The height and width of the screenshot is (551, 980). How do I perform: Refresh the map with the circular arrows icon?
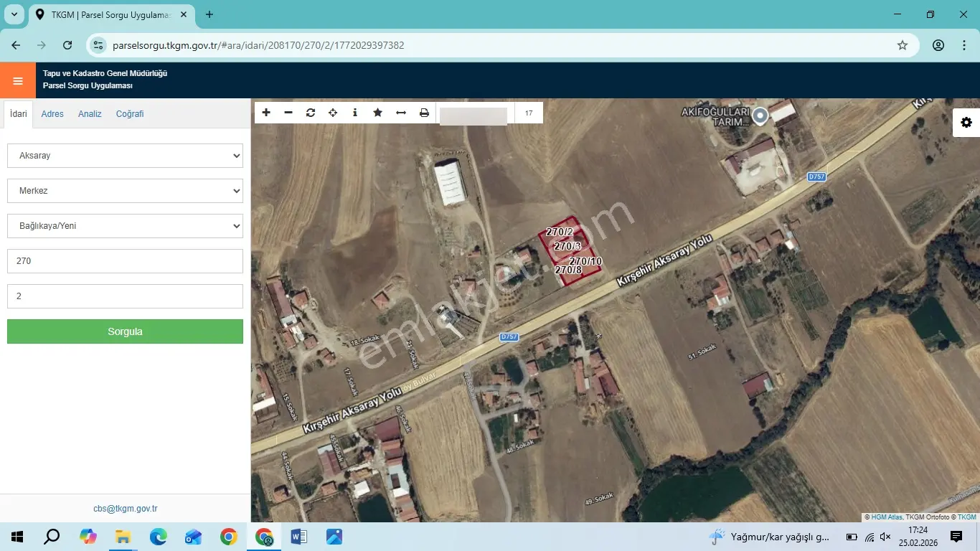point(311,113)
